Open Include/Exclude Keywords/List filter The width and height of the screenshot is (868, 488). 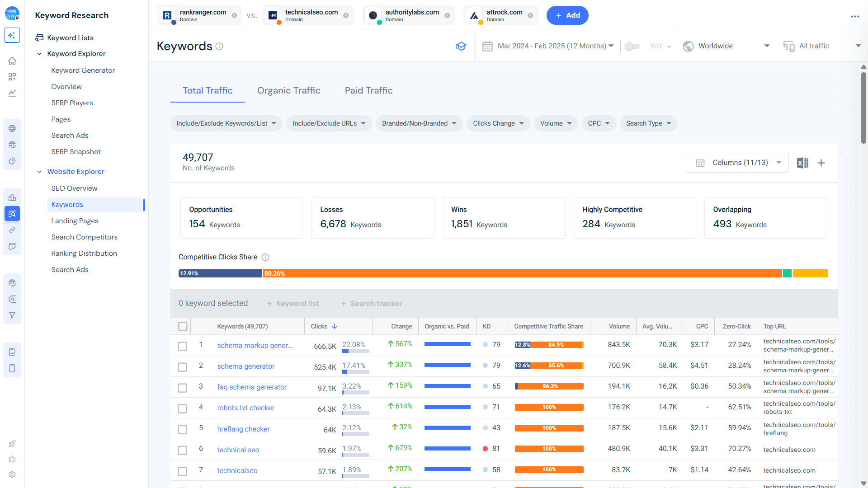(226, 123)
